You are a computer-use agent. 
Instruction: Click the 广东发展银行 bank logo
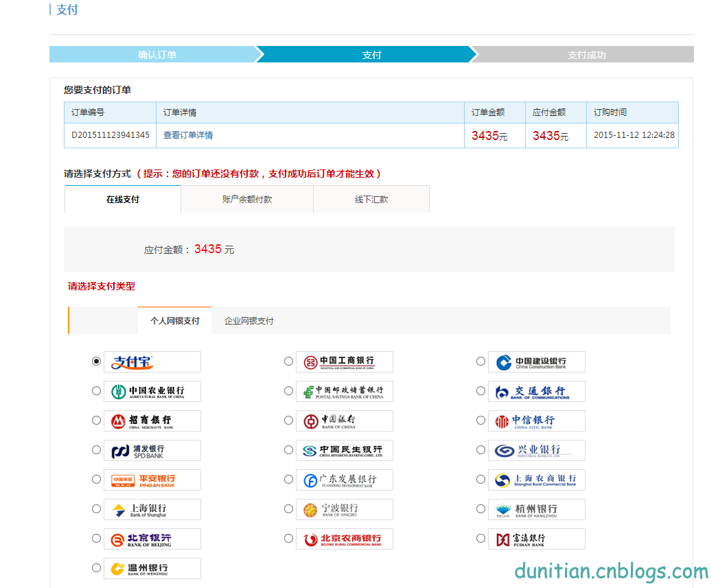coord(345,480)
